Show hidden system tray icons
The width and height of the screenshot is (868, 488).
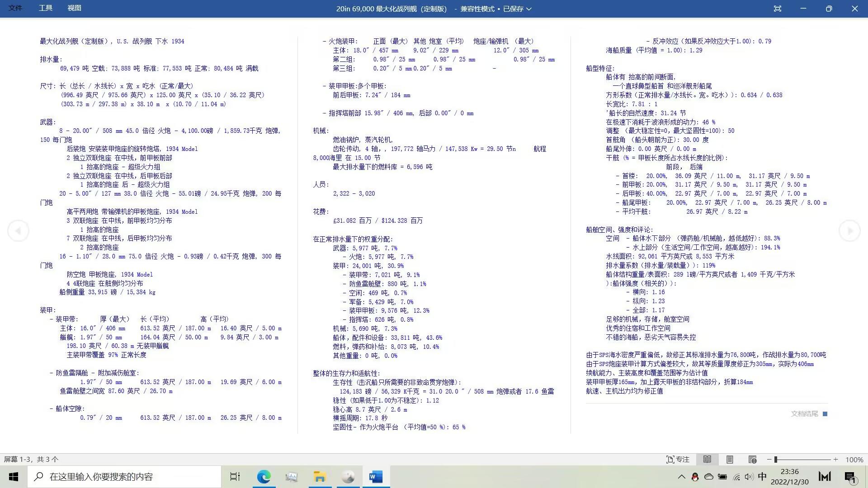(x=681, y=477)
